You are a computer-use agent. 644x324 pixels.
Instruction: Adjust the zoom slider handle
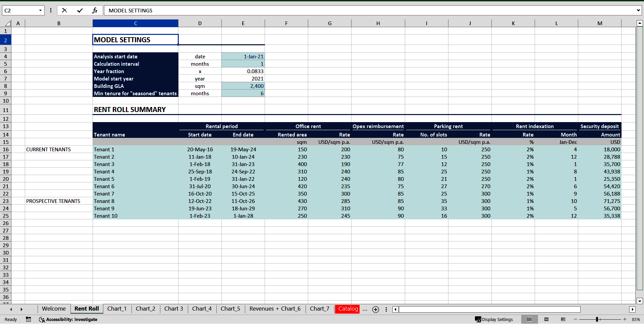click(x=597, y=319)
